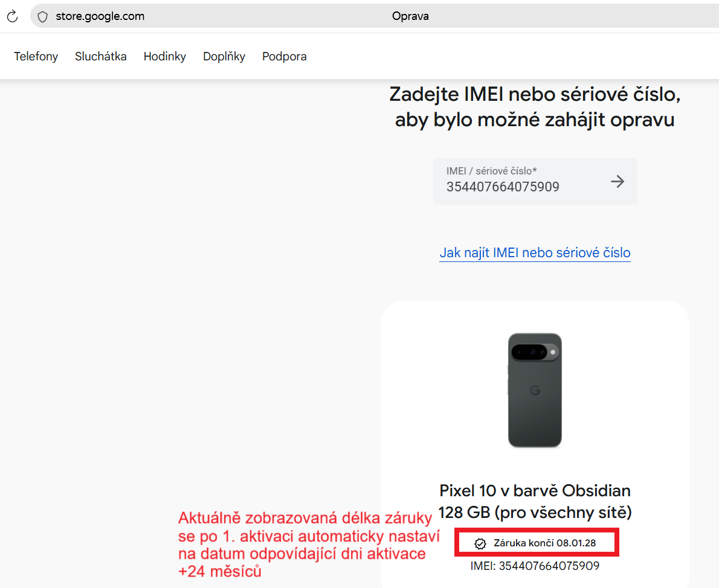Image resolution: width=719 pixels, height=588 pixels.
Task: Click the Oprava tab label
Action: [x=410, y=16]
